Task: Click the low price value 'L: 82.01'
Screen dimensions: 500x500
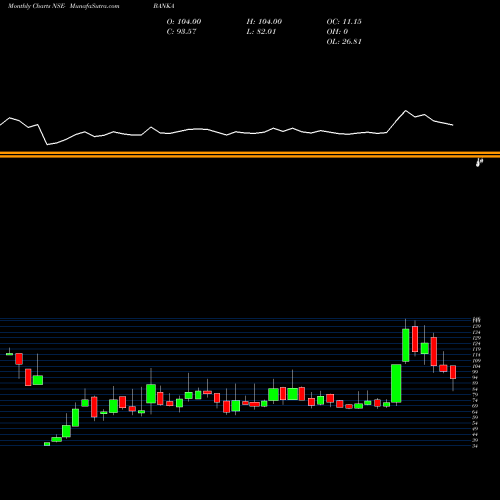Action: pos(261,32)
